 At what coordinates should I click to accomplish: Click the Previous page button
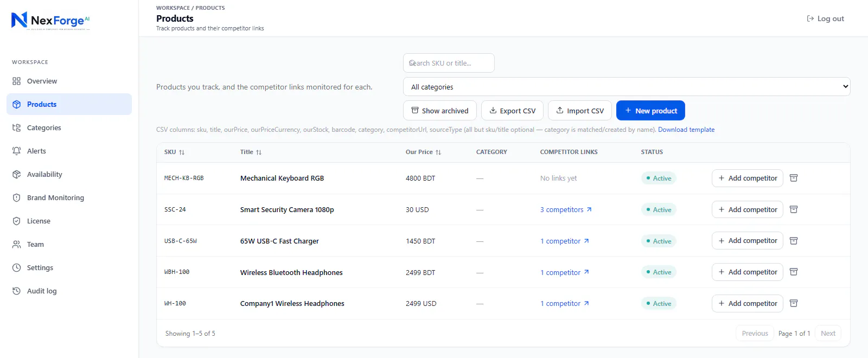pyautogui.click(x=755, y=333)
